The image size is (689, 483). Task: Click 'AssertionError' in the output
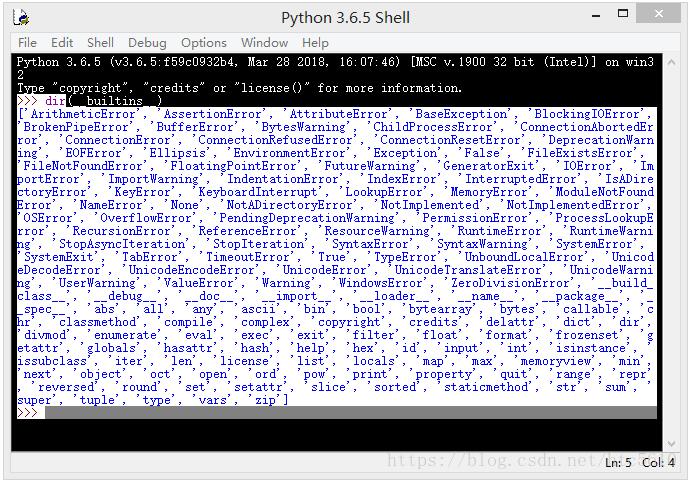click(213, 114)
